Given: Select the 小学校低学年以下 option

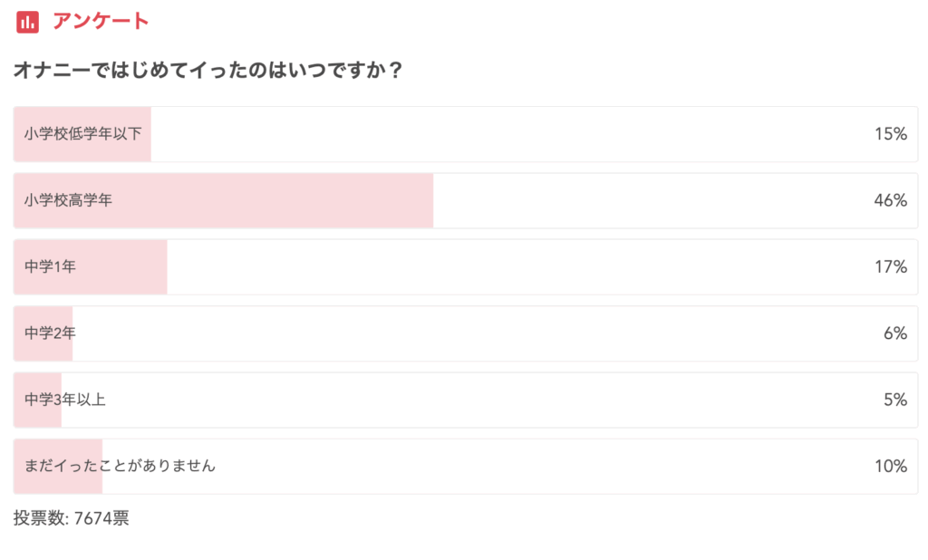Looking at the screenshot, I should pyautogui.click(x=83, y=134).
